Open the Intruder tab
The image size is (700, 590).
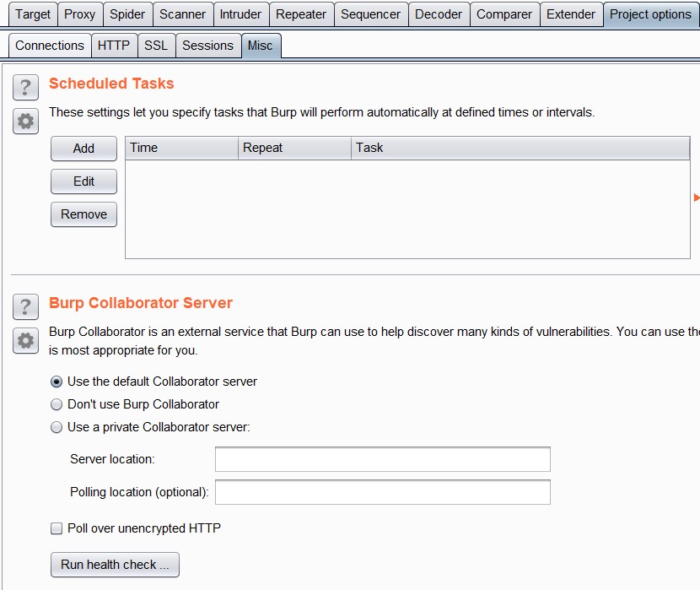tap(240, 14)
